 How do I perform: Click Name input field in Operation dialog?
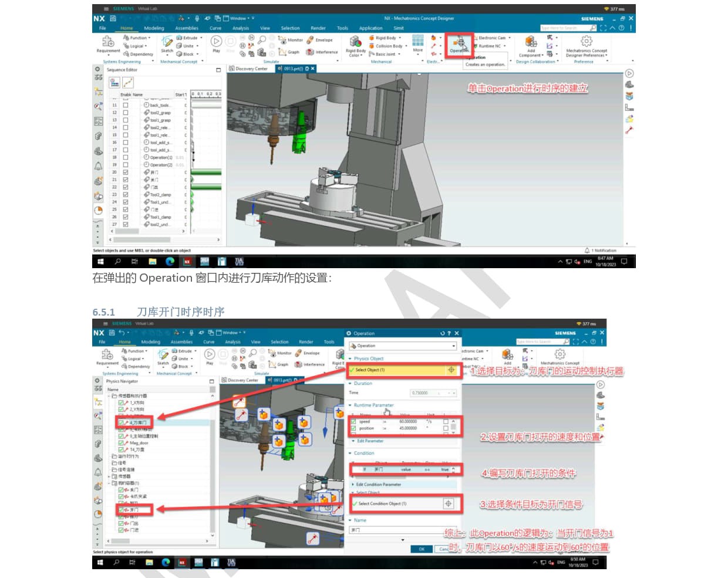point(402,530)
